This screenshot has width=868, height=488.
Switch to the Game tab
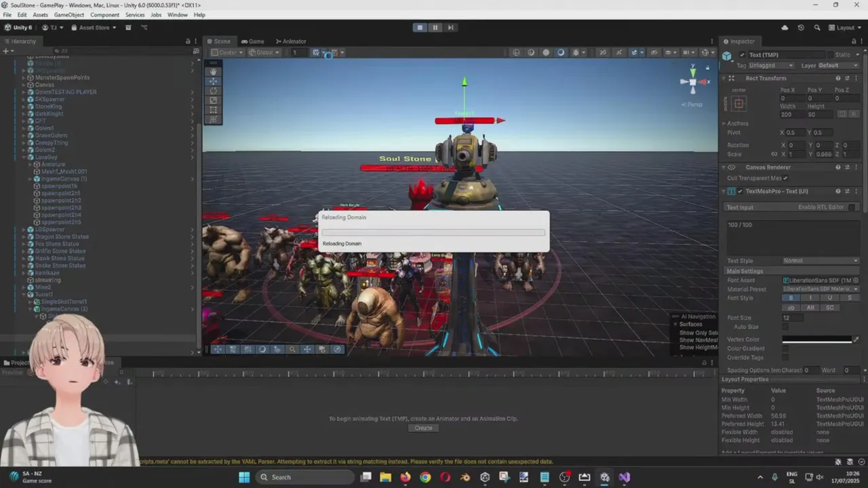tap(252, 41)
